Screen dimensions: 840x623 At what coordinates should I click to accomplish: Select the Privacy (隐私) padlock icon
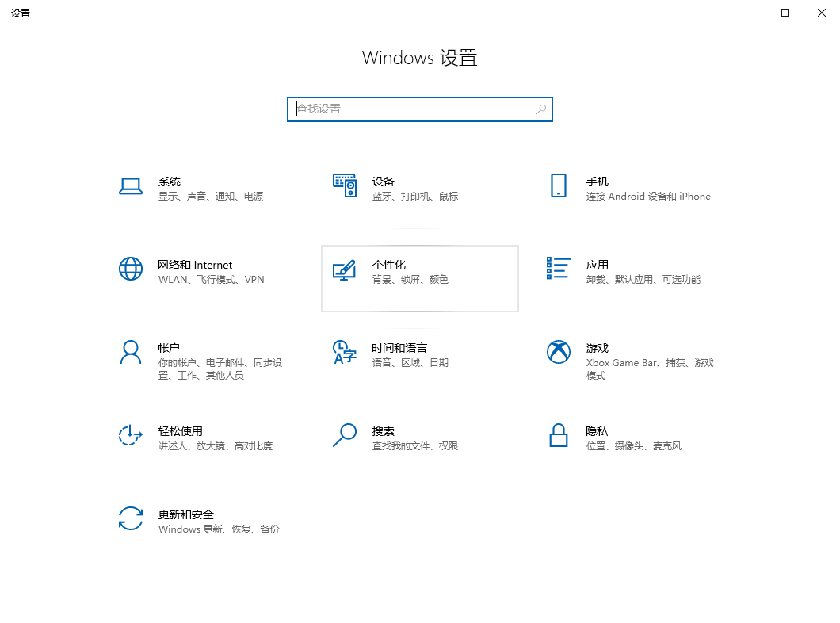pos(558,435)
